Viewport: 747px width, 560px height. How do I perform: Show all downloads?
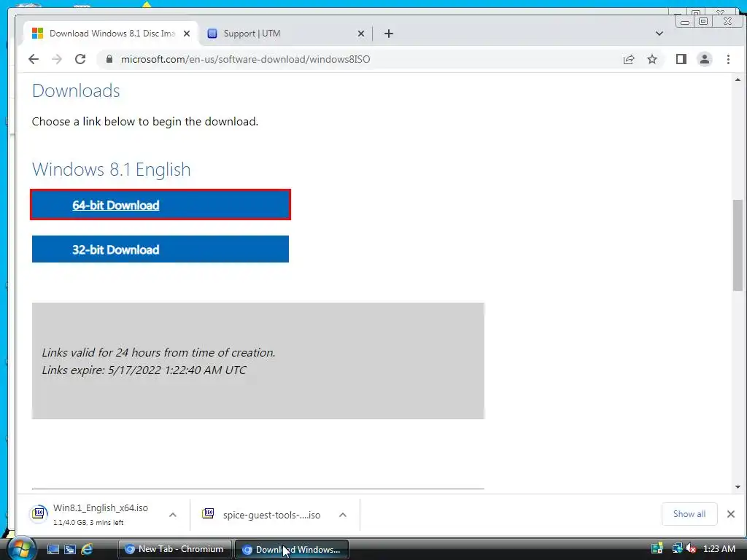pyautogui.click(x=689, y=514)
